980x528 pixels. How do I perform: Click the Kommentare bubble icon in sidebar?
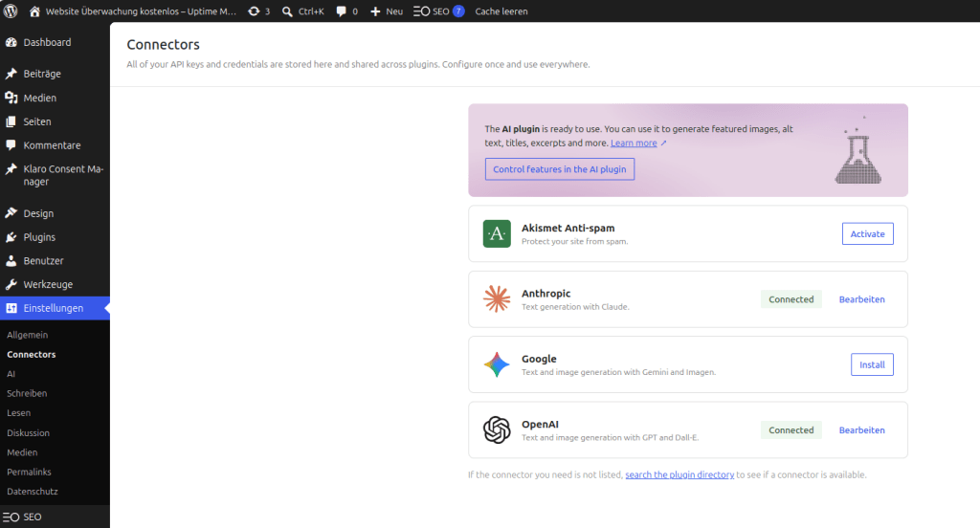click(11, 145)
